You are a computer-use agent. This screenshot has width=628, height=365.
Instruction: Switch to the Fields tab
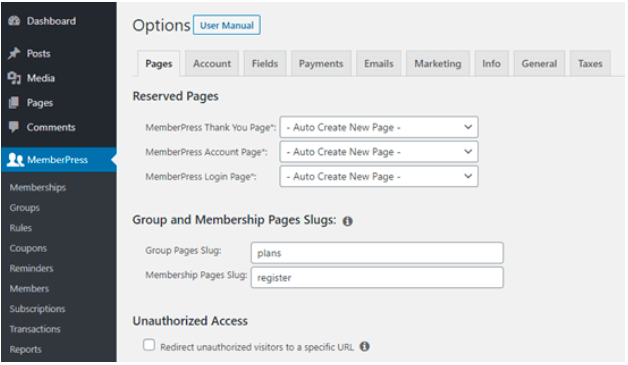(x=265, y=63)
